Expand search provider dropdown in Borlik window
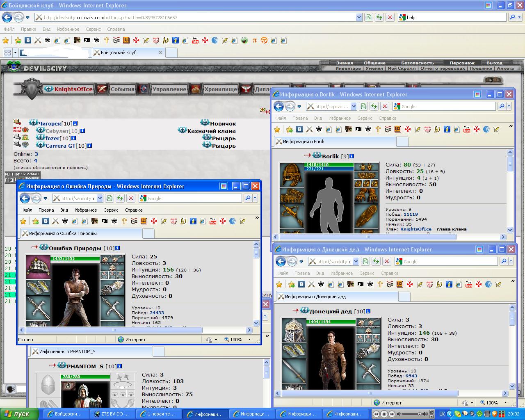The image size is (525, 420). (509, 107)
